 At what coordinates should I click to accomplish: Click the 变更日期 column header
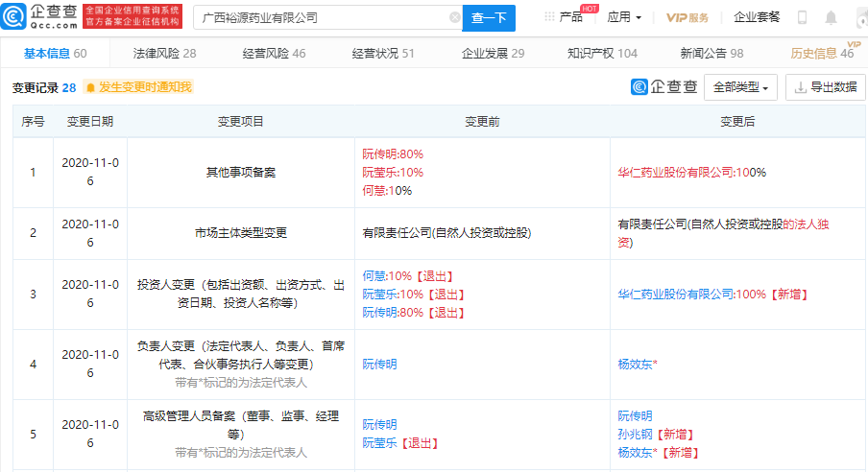pos(89,121)
